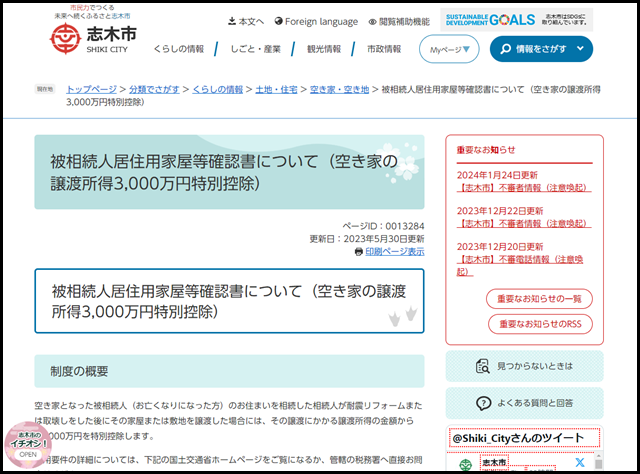This screenshot has width=640, height=474.
Task: Open the くらしの情報 menu
Action: pos(178,49)
